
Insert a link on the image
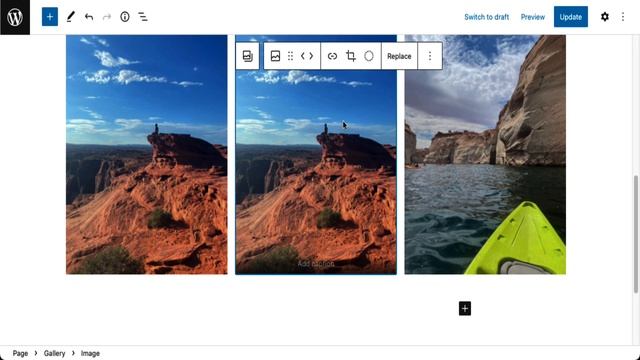pos(332,56)
